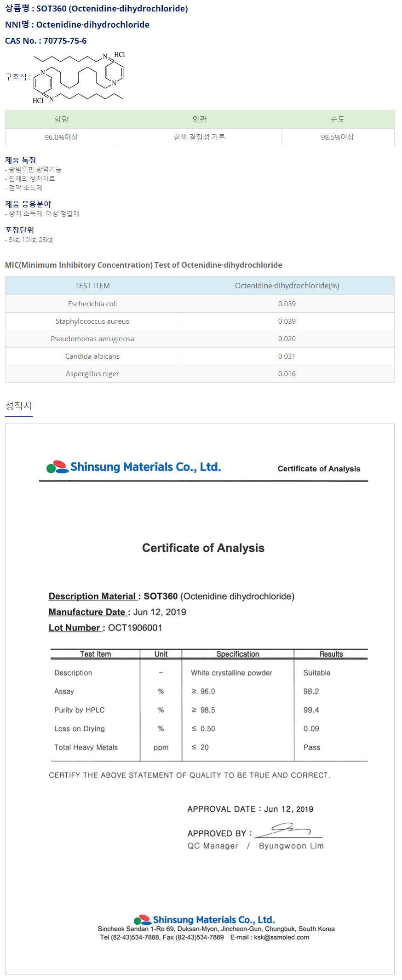Select the Candida albicans row label
402x980 pixels.
pos(92,356)
